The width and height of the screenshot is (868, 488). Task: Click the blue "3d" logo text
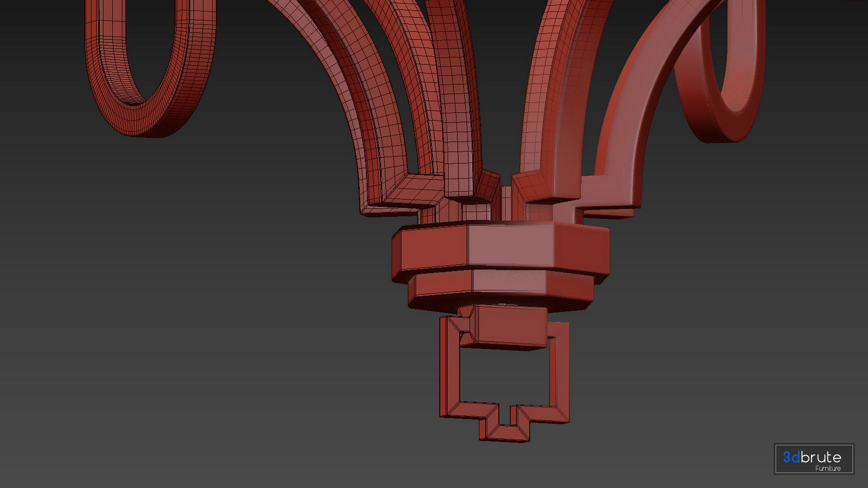(x=791, y=457)
